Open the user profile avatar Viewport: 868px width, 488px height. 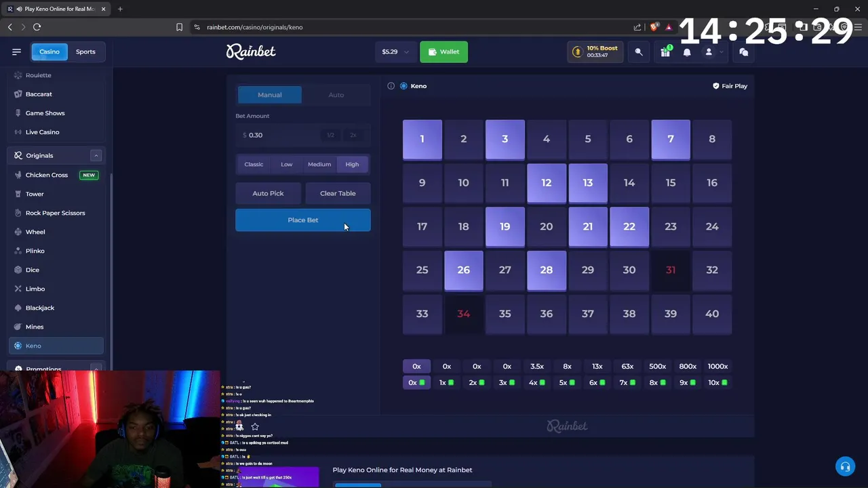pos(709,52)
